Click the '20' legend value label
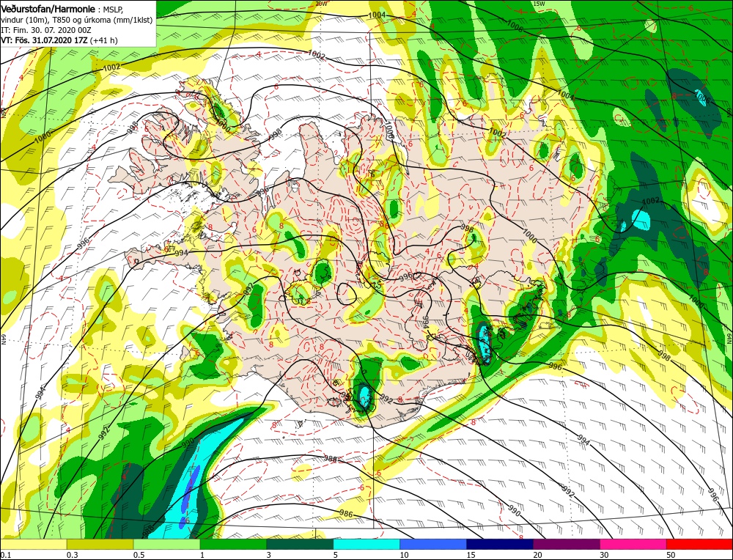This screenshot has height=560, width=733. pos(537,555)
